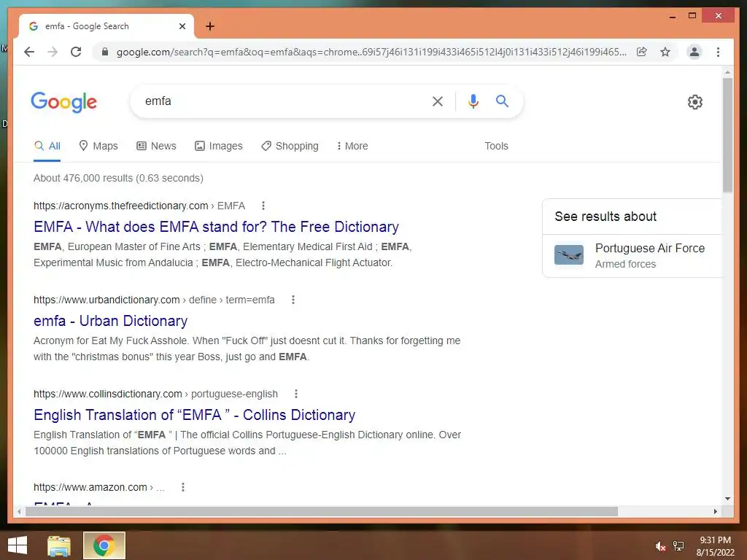Open the search Tools options

point(496,146)
